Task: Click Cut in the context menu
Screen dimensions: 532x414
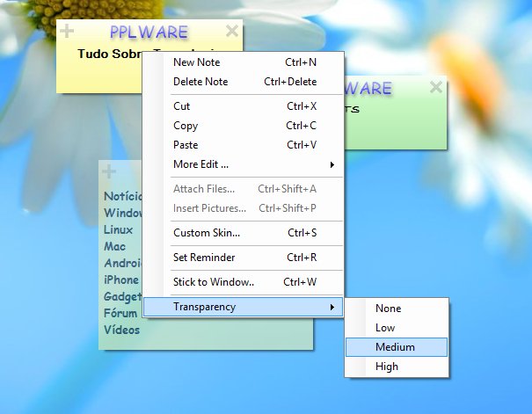Action: click(x=181, y=106)
